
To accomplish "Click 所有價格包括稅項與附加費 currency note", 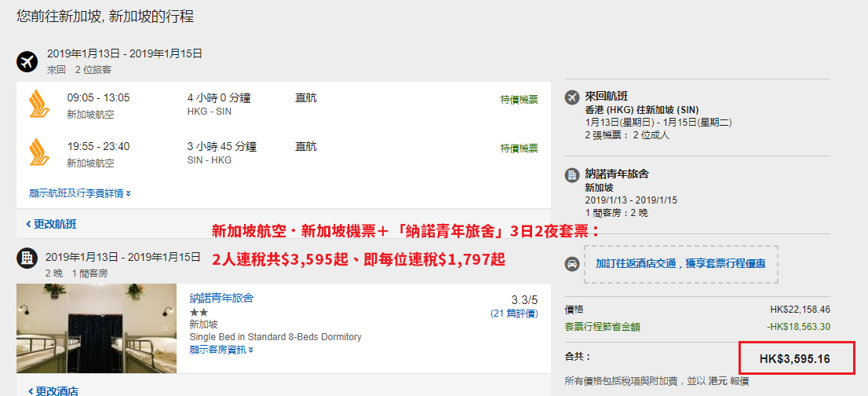I will coord(657,381).
